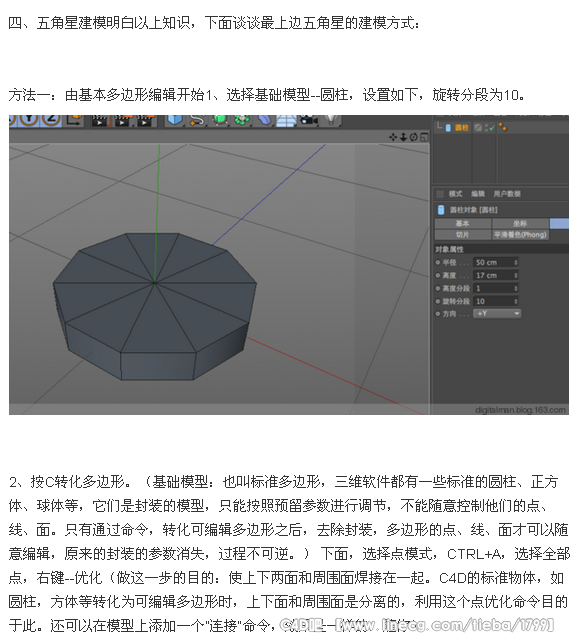
Task: Click the viewport move-camera icon
Action: 393,137
